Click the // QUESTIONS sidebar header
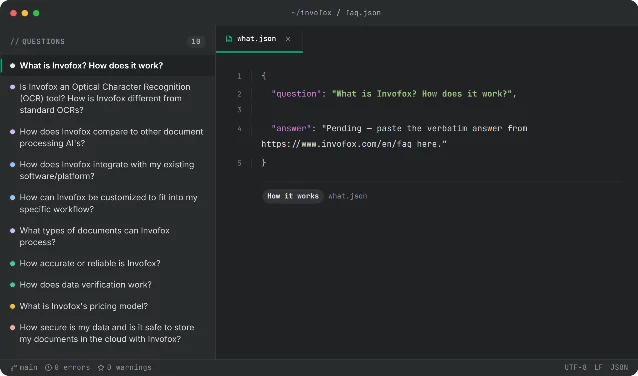This screenshot has height=376, width=638. (37, 42)
